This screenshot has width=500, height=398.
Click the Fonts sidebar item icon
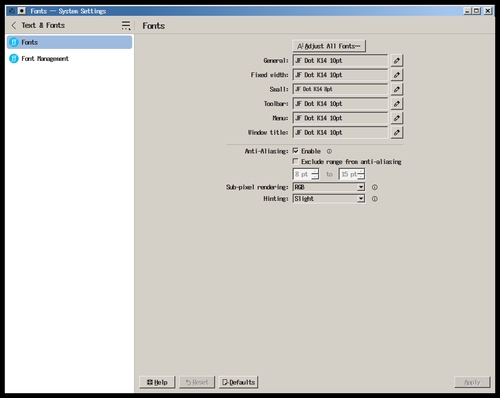pos(14,42)
